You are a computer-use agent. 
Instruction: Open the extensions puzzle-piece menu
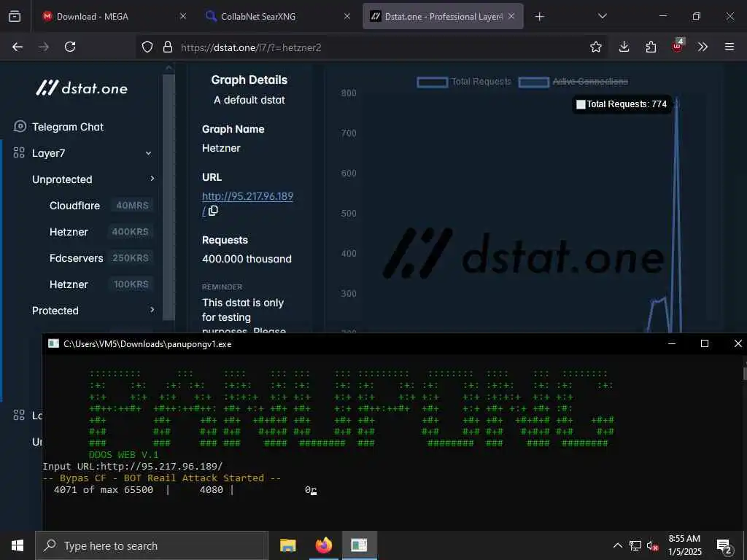651,47
